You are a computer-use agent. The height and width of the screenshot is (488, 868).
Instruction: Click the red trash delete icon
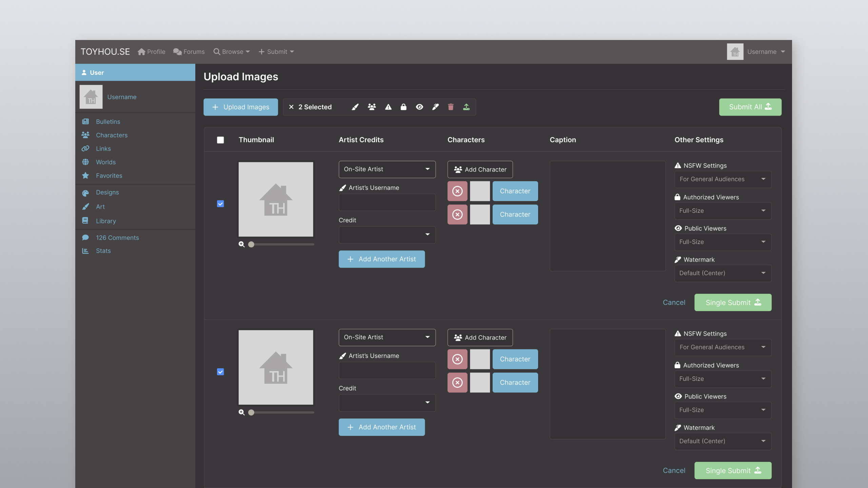[x=451, y=107]
